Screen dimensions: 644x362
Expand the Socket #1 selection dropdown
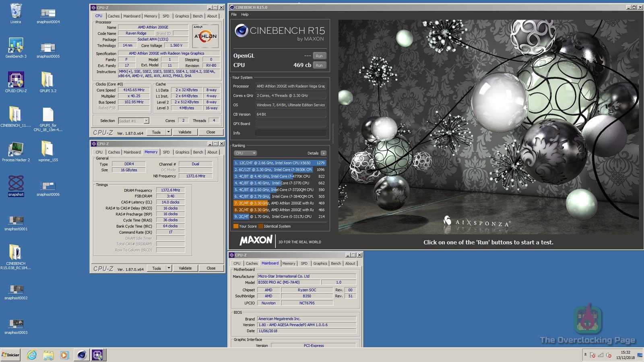pos(147,121)
